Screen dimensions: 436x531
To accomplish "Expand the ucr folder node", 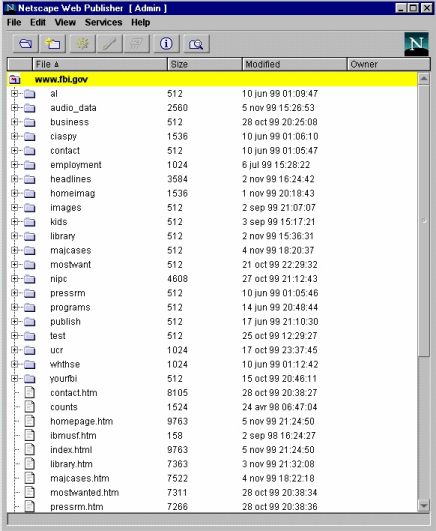I will point(14,350).
